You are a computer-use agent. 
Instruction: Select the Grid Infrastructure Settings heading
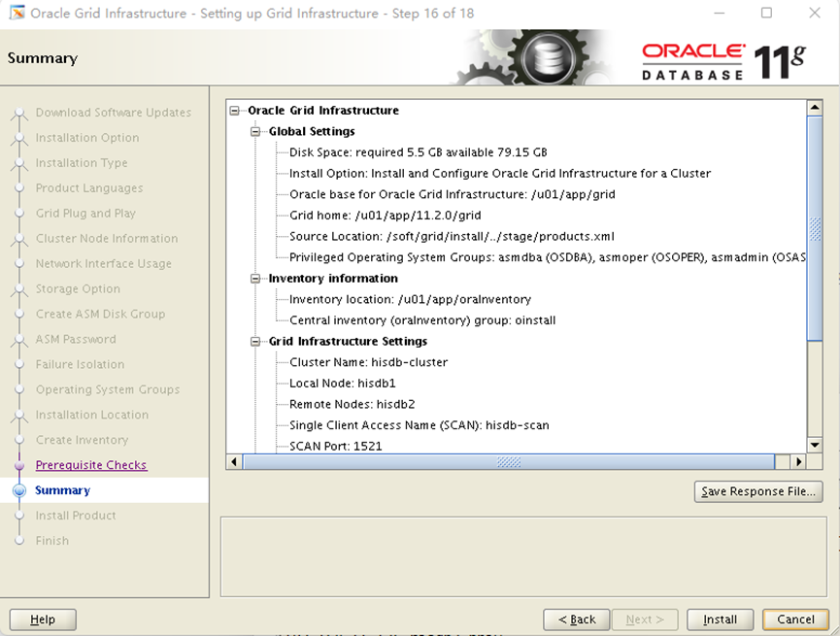pyautogui.click(x=348, y=342)
